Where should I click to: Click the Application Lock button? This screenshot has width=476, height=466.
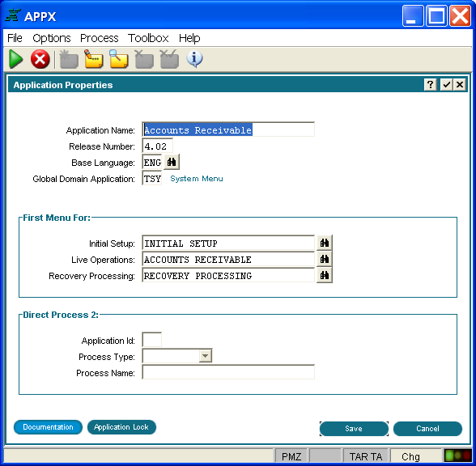point(121,427)
